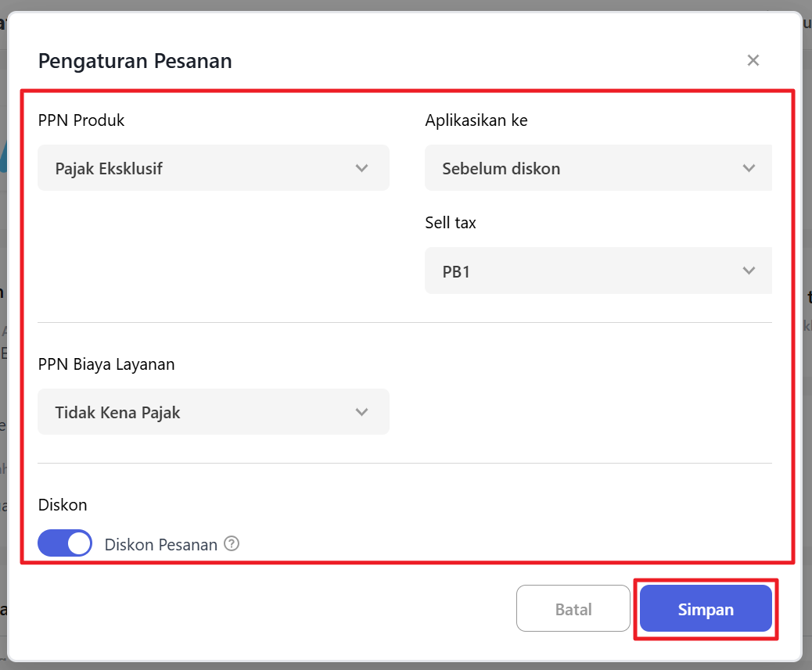Save settings with the Simpan button
The image size is (812, 670).
pos(706,609)
